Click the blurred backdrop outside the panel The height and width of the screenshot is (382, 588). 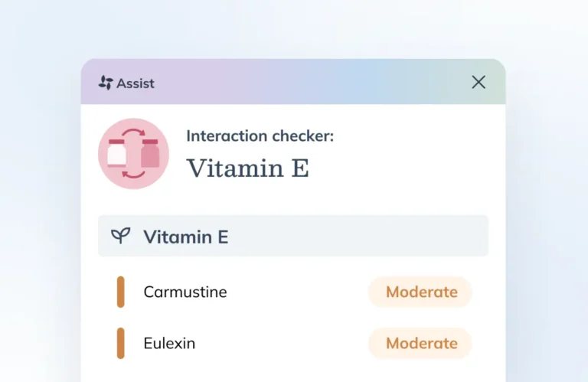(x=40, y=191)
